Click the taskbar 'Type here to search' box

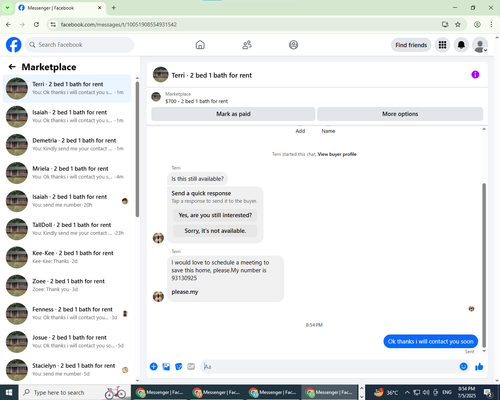(74, 392)
